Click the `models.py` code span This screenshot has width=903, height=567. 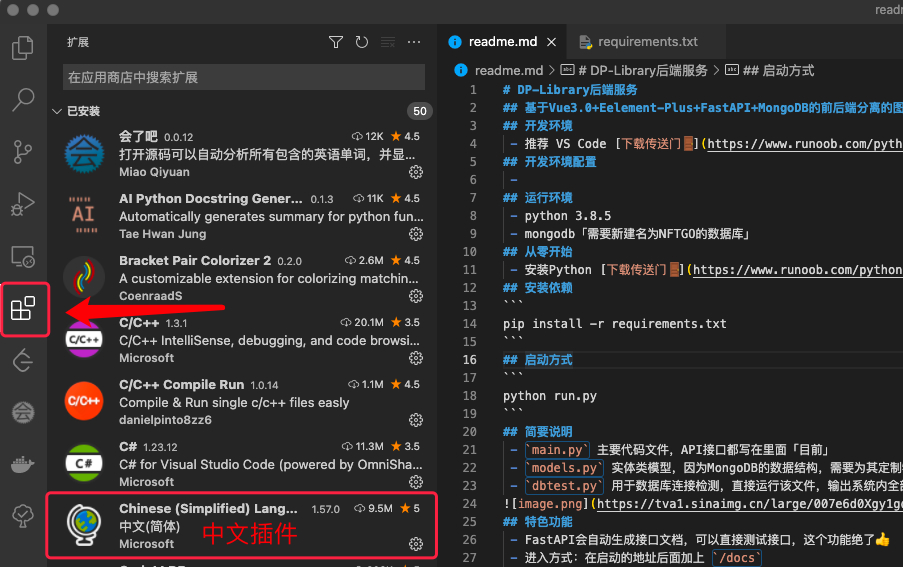coord(564,468)
